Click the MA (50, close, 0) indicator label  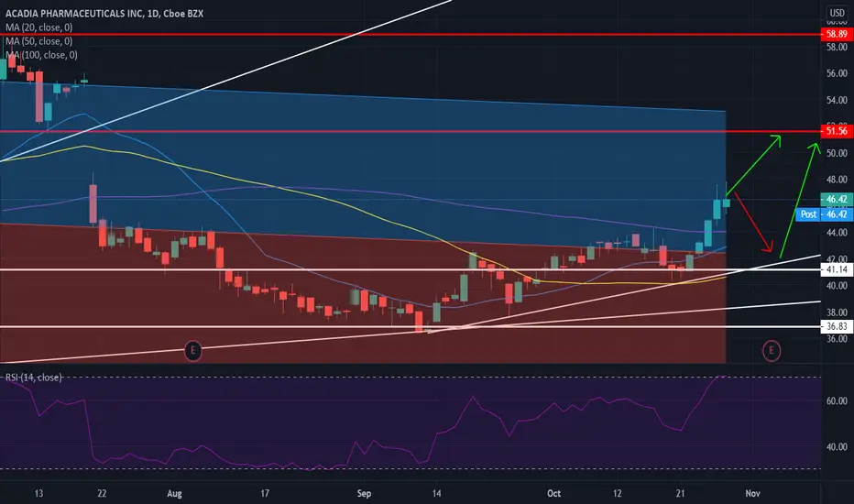(38, 41)
